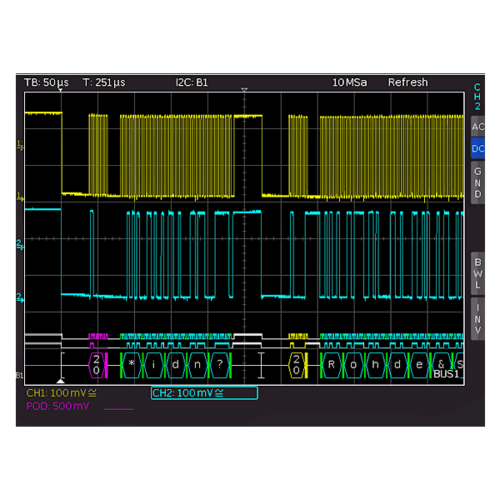
Task: Click the magenta line sample next to POD
Action: tap(119, 409)
